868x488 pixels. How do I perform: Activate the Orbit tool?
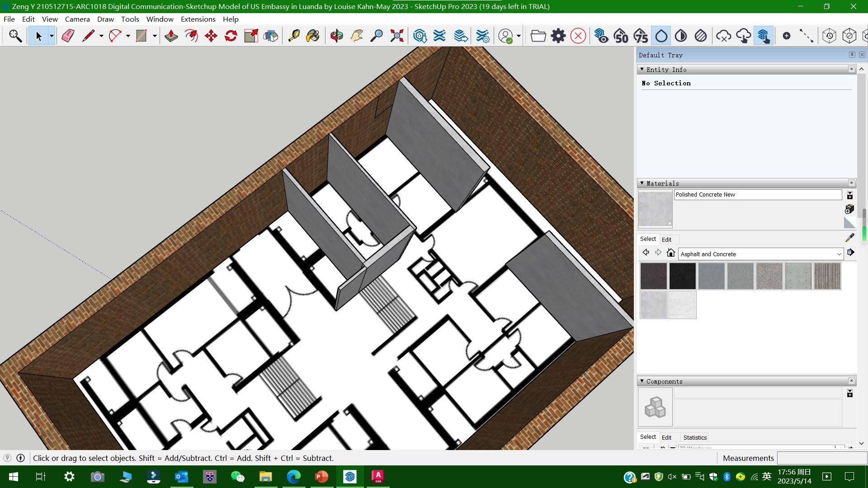click(x=336, y=36)
